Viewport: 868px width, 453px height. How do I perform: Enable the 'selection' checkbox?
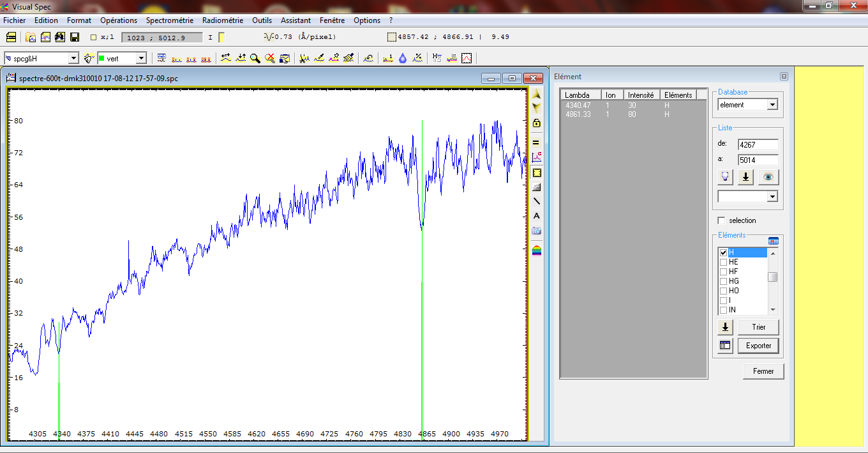point(721,220)
